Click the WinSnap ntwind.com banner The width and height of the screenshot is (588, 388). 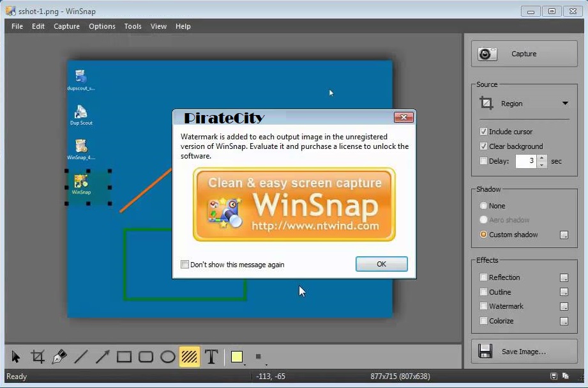294,205
